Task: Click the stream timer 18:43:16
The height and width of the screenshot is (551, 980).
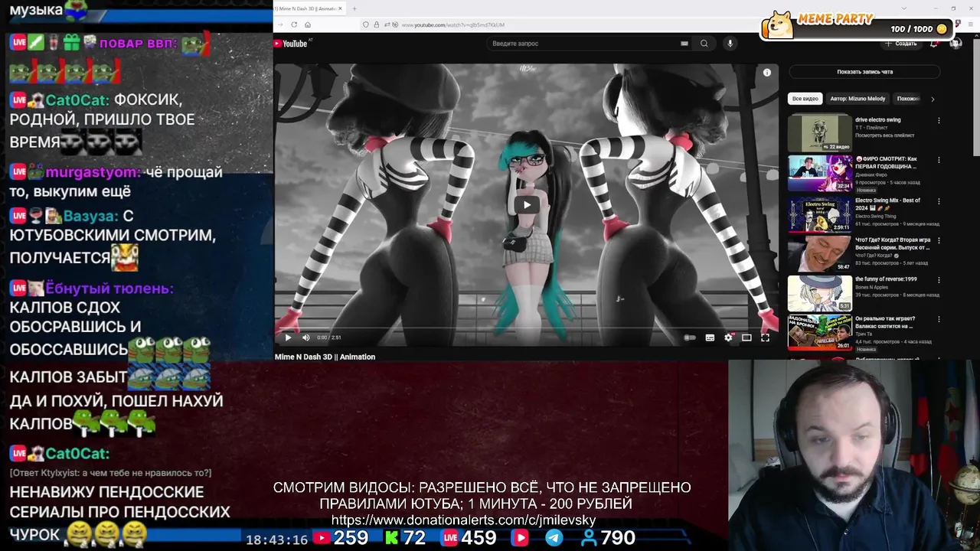Action: pyautogui.click(x=276, y=540)
